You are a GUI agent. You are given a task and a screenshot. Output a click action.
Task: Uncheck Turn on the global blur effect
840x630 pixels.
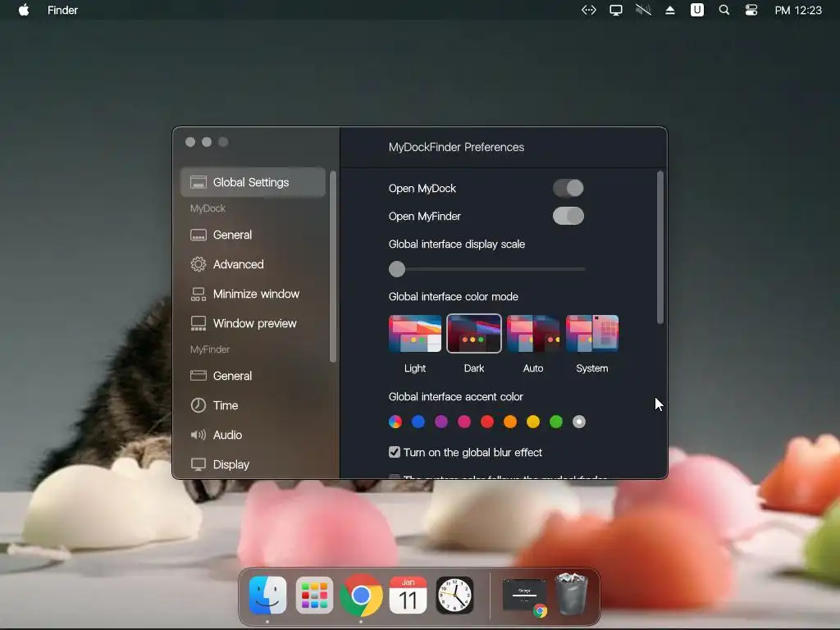click(x=395, y=452)
